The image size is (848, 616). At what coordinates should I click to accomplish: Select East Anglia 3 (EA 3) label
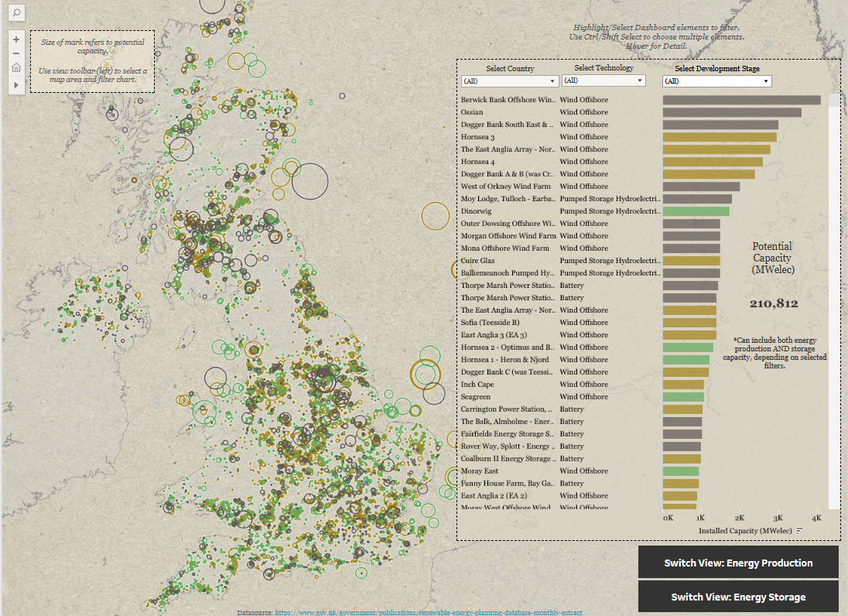[494, 335]
